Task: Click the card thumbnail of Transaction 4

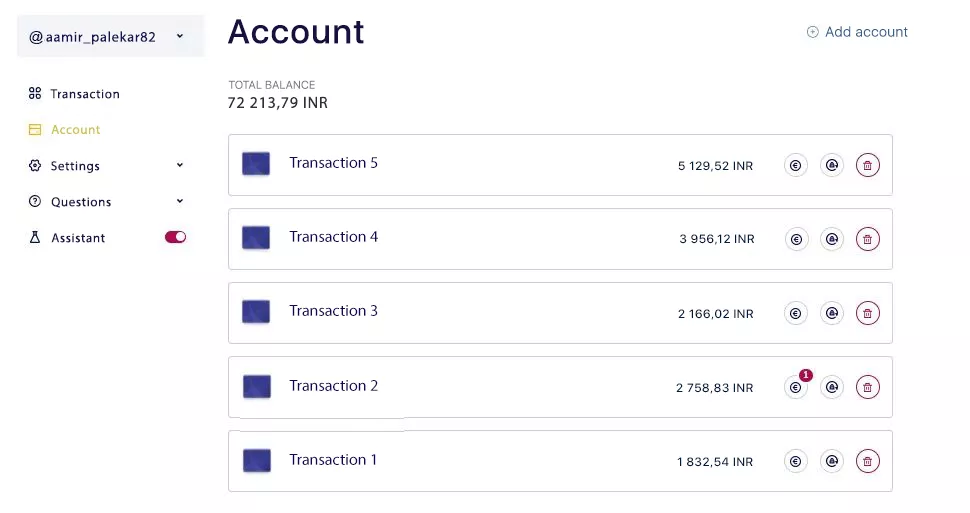Action: coord(256,238)
